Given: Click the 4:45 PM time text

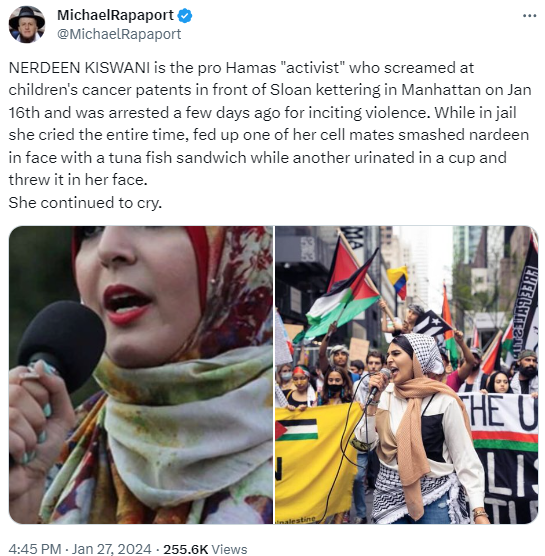Looking at the screenshot, I should 35,549.
